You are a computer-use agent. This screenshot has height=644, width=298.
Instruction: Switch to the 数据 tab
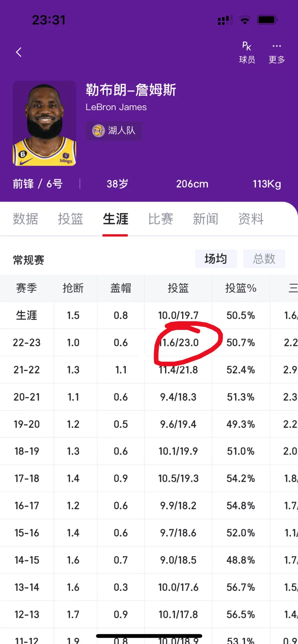(x=25, y=219)
